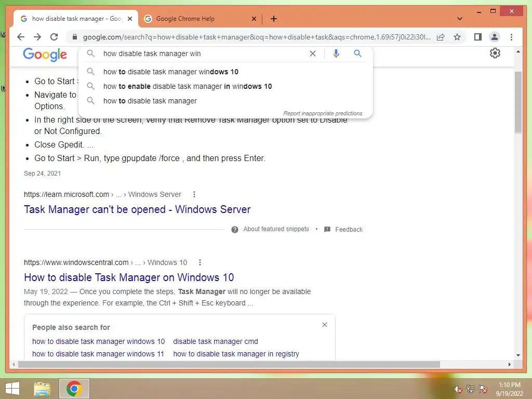Click the address bar URL
The height and width of the screenshot is (399, 532).
click(257, 37)
